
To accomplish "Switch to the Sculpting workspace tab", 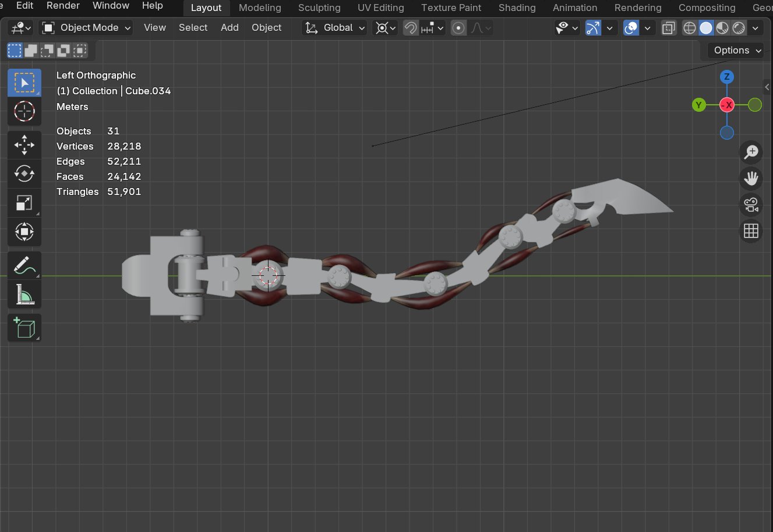I will coord(319,8).
